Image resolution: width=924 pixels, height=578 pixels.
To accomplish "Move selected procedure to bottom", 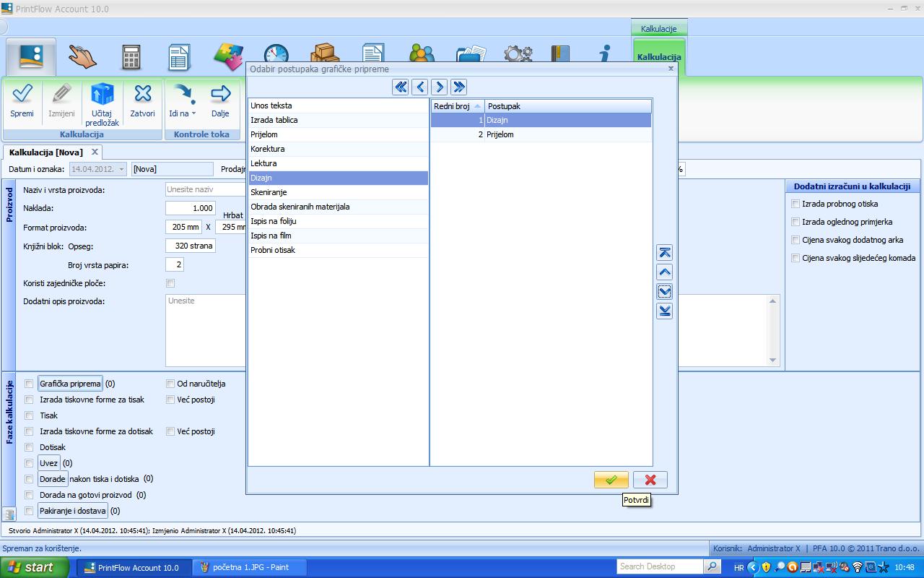I will 664,311.
